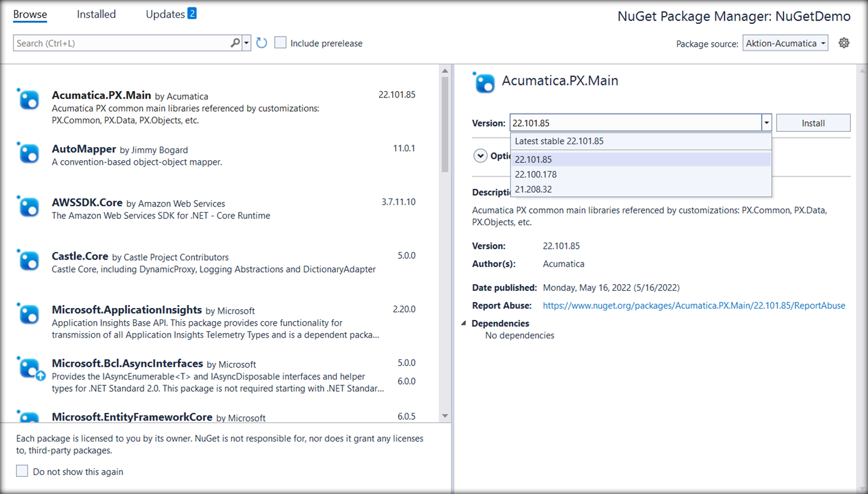Click the Author(s) value Acumatica

[x=563, y=264]
